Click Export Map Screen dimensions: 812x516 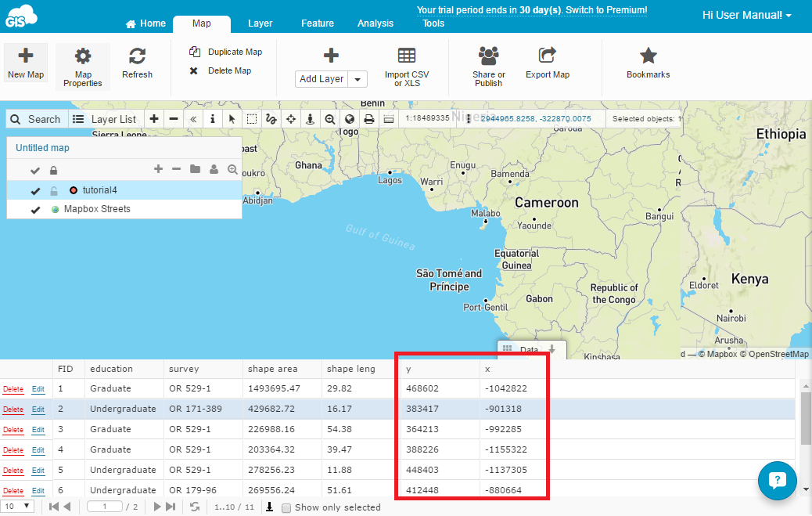[x=548, y=63]
